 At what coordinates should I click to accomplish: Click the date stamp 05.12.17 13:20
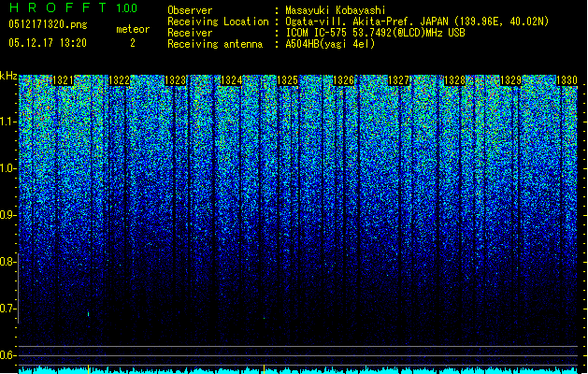(48, 43)
